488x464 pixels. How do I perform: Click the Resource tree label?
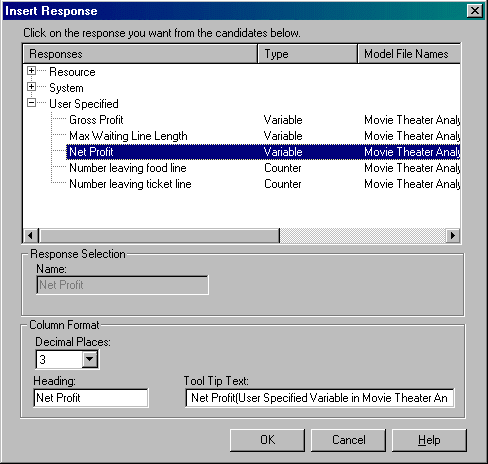coord(72,72)
